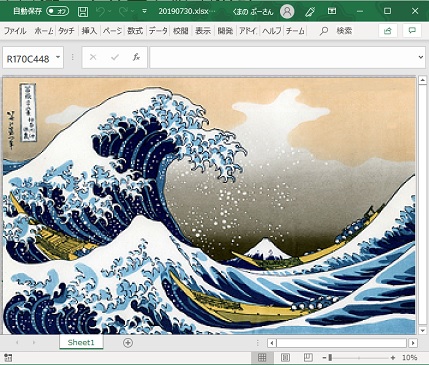Switch to the 開発 ribbon tab
429x365 pixels.
click(225, 31)
